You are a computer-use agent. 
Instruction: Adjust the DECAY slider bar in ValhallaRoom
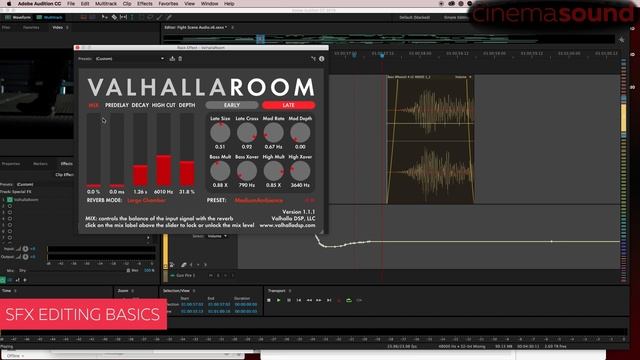tap(140, 150)
